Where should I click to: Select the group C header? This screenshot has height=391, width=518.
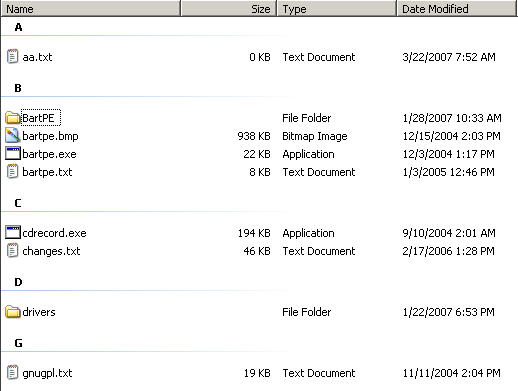18,203
